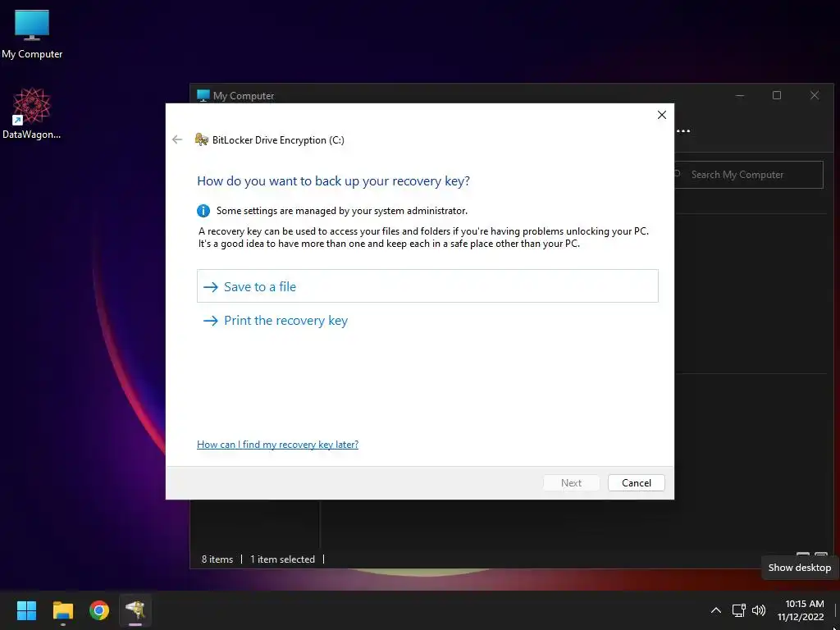Image resolution: width=840 pixels, height=630 pixels.
Task: Open the DataWagon desktop shortcut
Action: click(32, 113)
